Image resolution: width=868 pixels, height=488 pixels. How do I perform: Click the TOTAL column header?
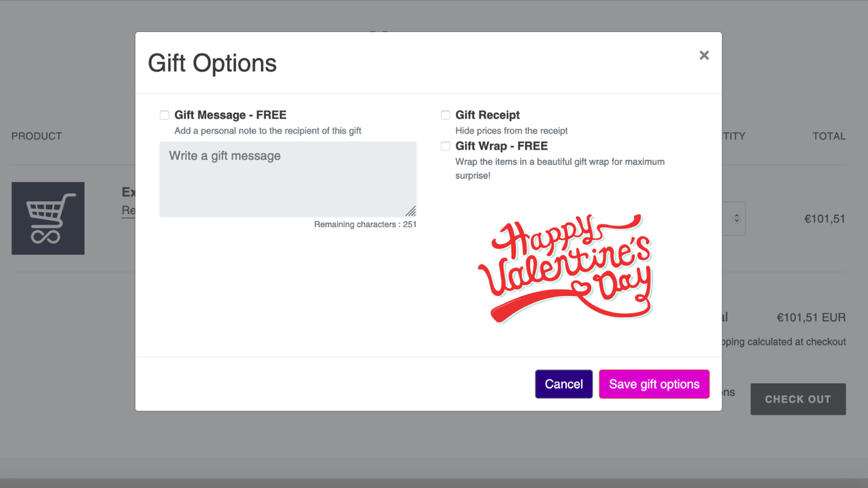(829, 136)
